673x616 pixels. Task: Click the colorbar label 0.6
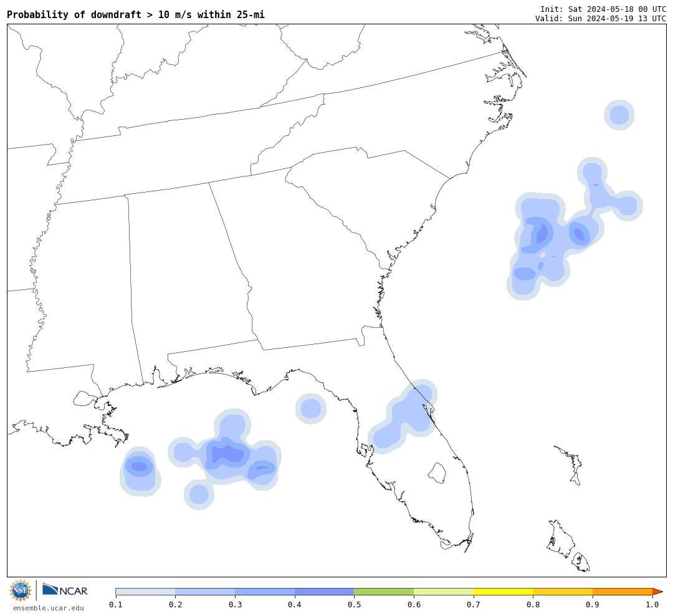pos(414,605)
